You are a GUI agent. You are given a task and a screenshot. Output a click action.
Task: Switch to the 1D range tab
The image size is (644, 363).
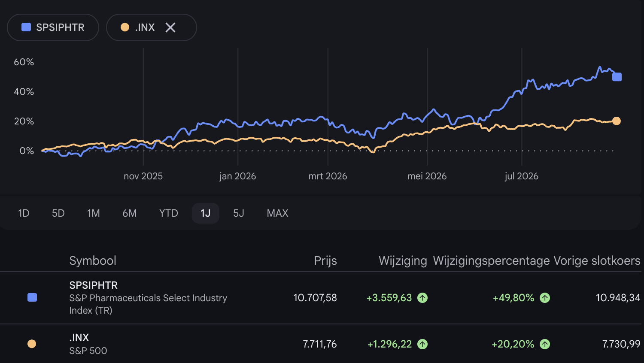24,213
